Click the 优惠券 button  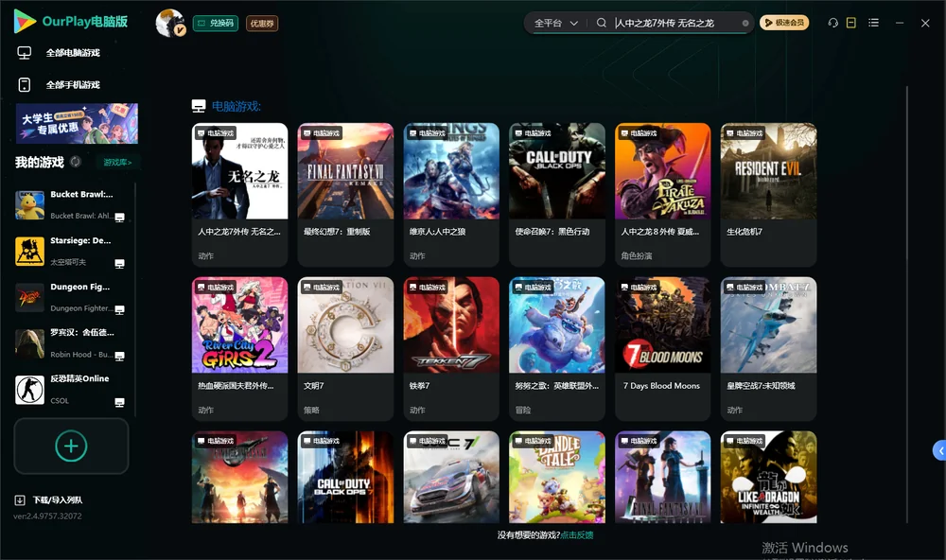coord(262,24)
